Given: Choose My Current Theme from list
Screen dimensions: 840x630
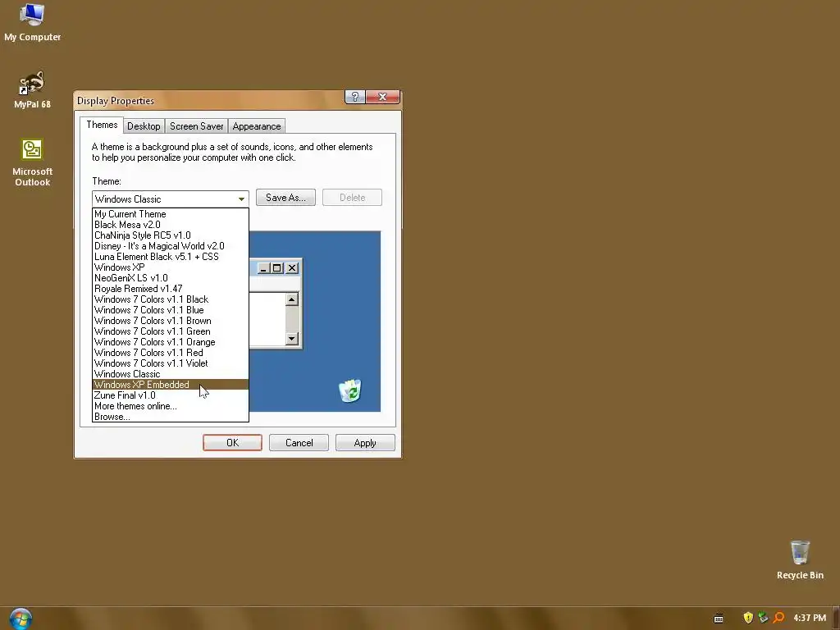Looking at the screenshot, I should pos(171,214).
